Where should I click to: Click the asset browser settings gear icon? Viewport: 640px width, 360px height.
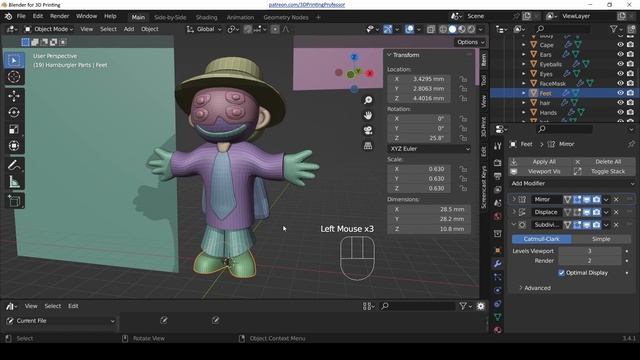click(x=481, y=306)
